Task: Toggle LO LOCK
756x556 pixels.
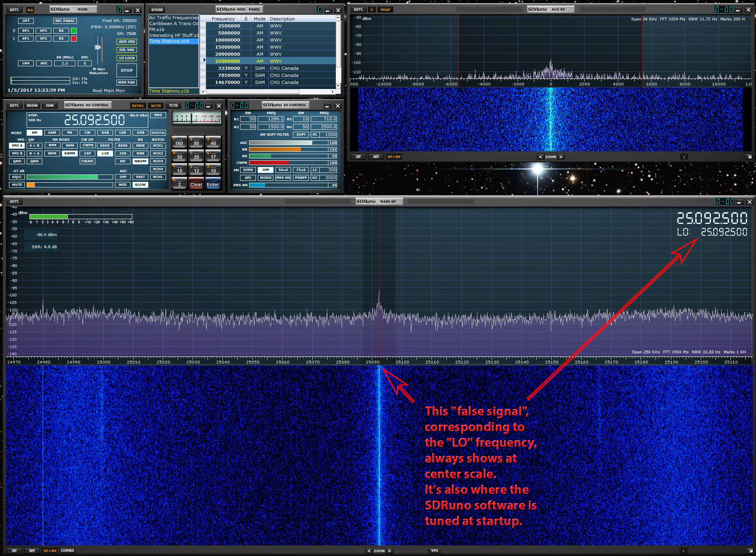Action: (127, 58)
